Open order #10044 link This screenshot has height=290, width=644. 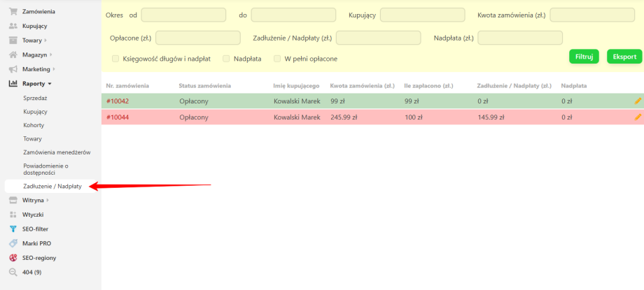(118, 117)
